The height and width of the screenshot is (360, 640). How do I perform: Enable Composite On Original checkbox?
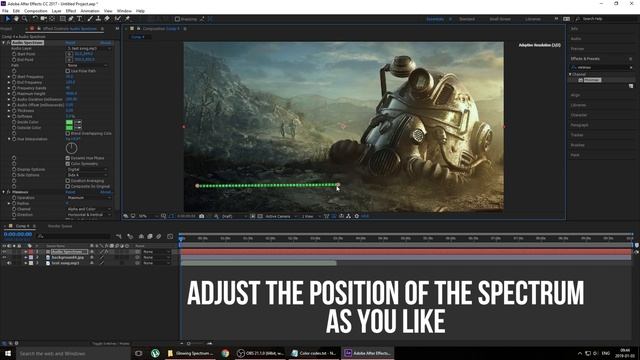[x=68, y=187]
